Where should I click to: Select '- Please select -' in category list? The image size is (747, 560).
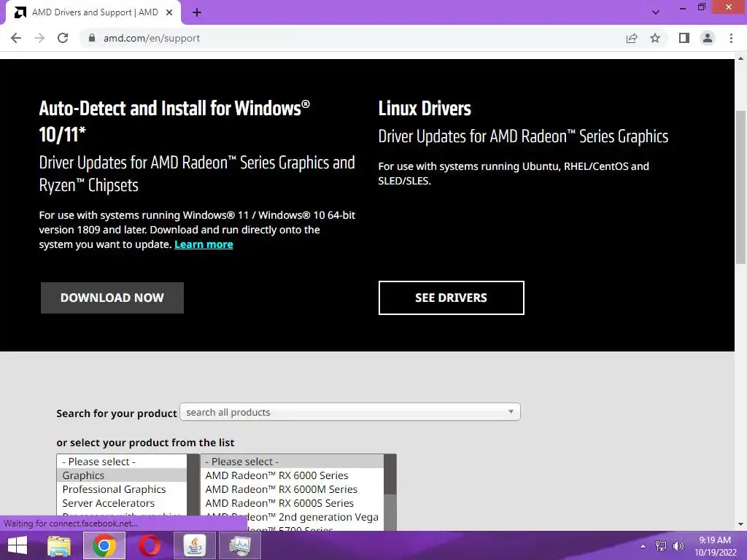coord(122,462)
